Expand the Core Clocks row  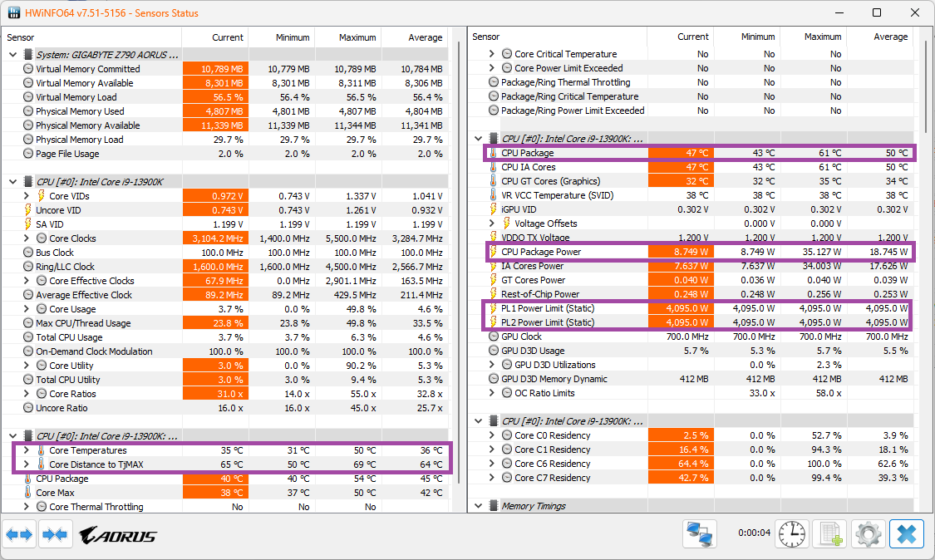[27, 238]
